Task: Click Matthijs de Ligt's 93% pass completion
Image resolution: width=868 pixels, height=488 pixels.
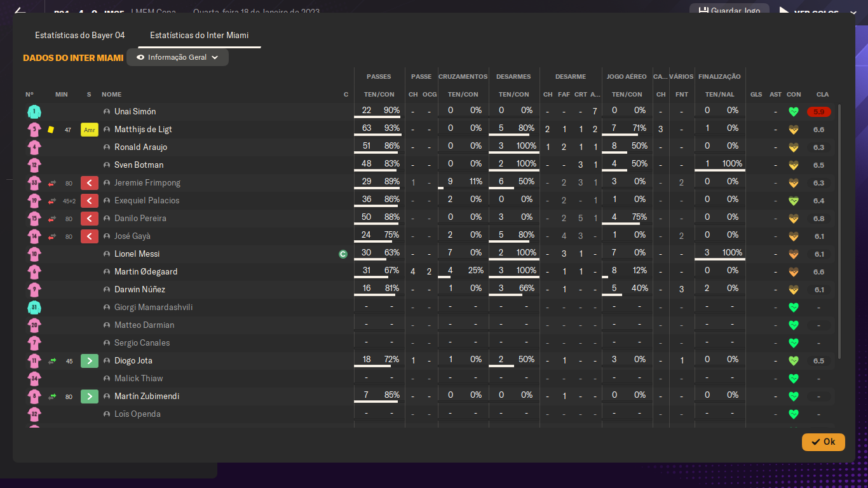Action: [x=392, y=128]
